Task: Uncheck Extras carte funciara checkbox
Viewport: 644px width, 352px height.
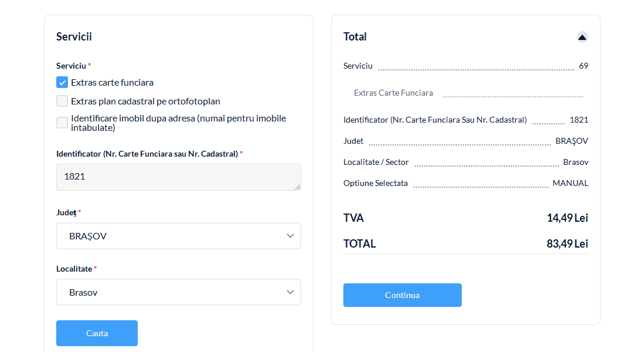Action: tap(62, 82)
